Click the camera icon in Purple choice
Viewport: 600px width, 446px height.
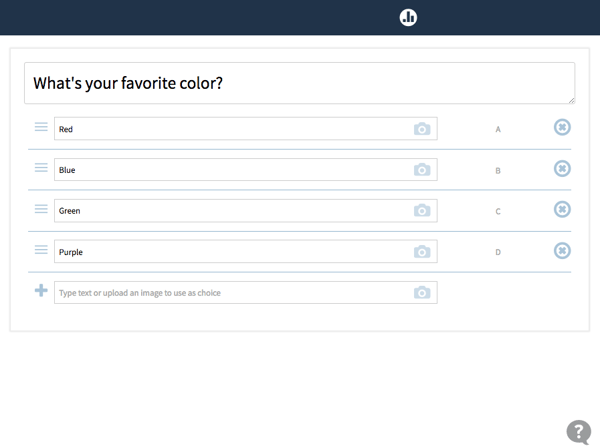[x=422, y=252]
